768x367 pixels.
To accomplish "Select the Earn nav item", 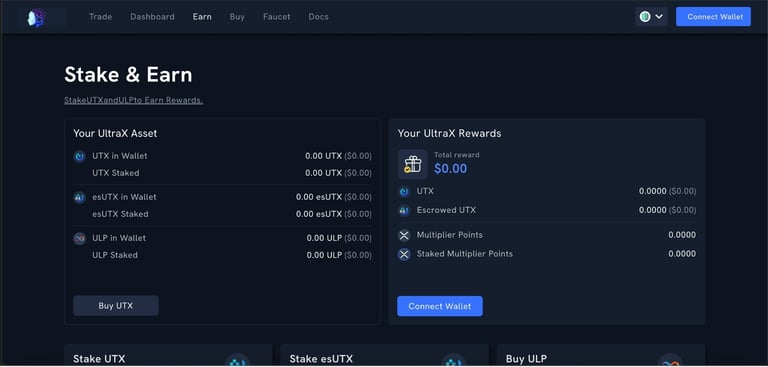I will (202, 17).
